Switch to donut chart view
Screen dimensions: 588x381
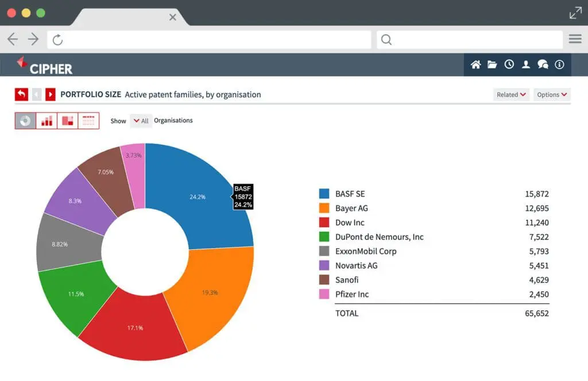25,121
